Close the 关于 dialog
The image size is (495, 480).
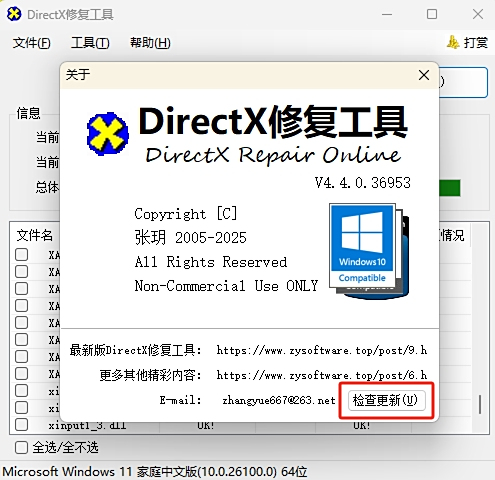pos(424,75)
